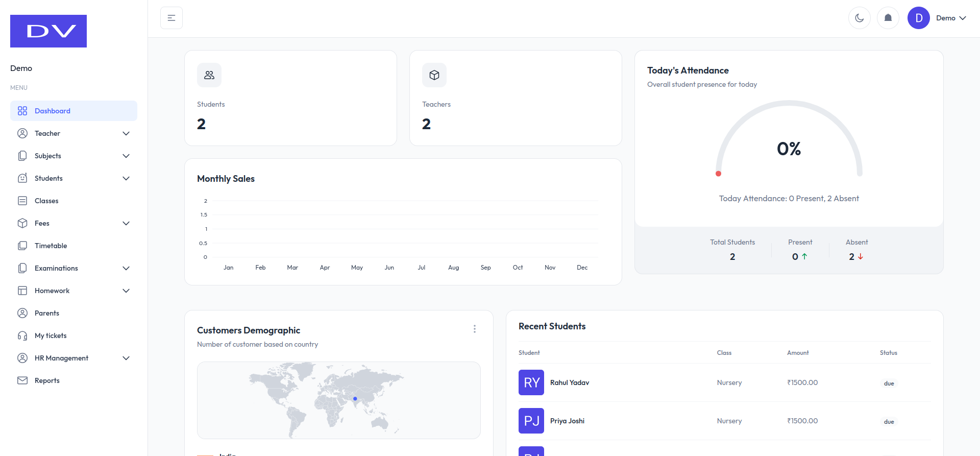This screenshot has width=980, height=456.
Task: Click the due status for Priya Joshi
Action: click(889, 422)
